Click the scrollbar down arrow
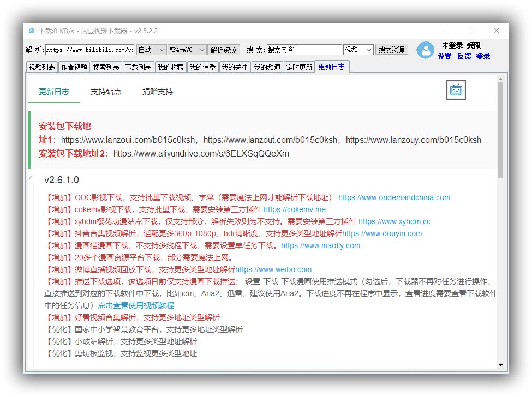The height and width of the screenshot is (397, 532). pos(500,365)
